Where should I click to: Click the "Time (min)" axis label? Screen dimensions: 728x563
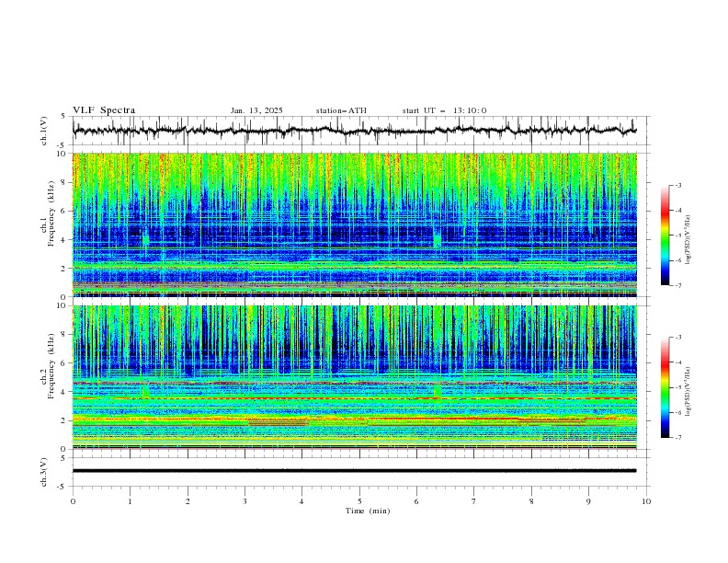point(368,511)
